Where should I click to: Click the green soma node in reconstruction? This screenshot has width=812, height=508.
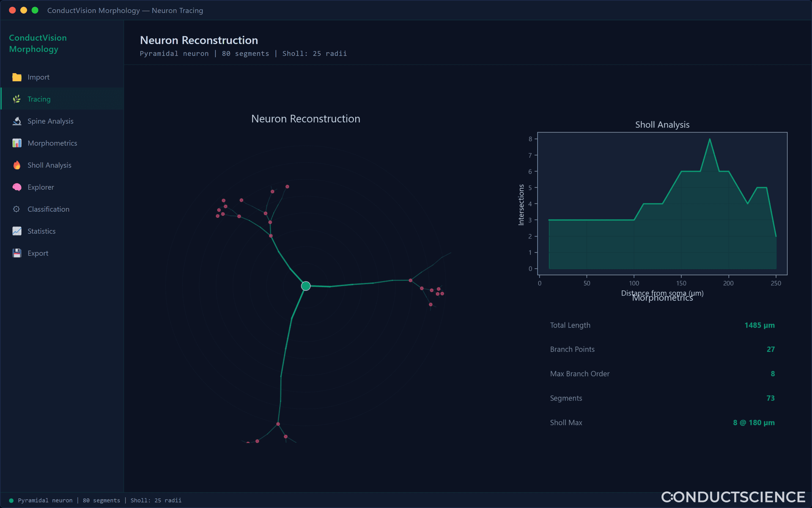pyautogui.click(x=306, y=286)
